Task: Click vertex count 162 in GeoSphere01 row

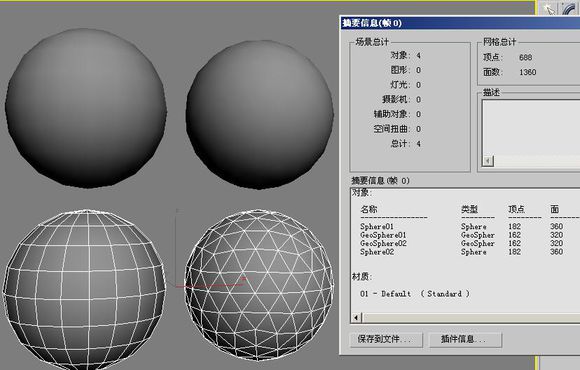Action: point(515,235)
